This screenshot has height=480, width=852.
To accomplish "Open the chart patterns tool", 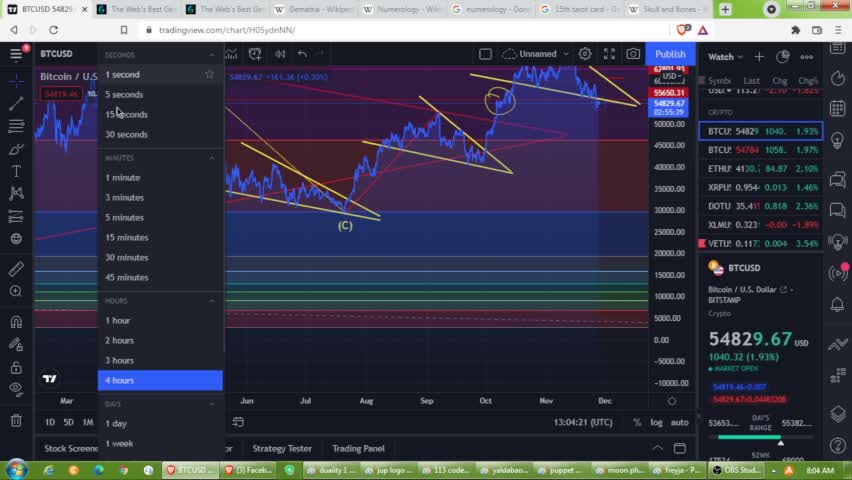I will coord(16,194).
